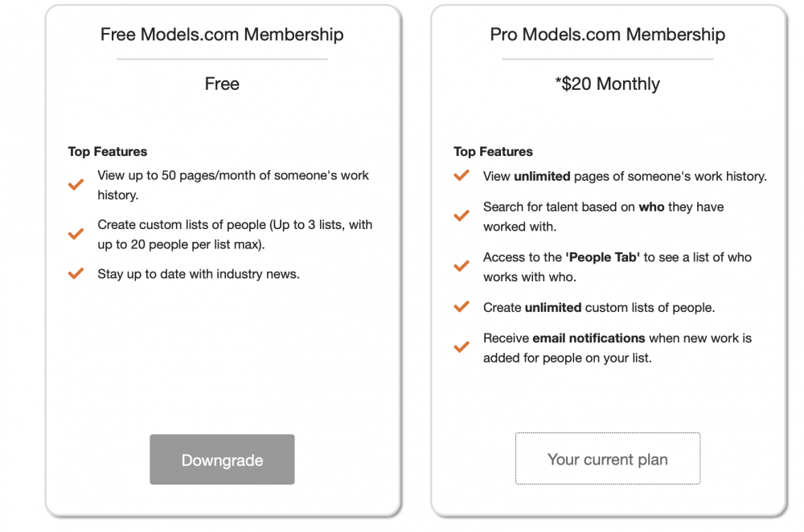The height and width of the screenshot is (532, 804).
Task: Click the bold 'email notifications' text
Action: click(589, 338)
